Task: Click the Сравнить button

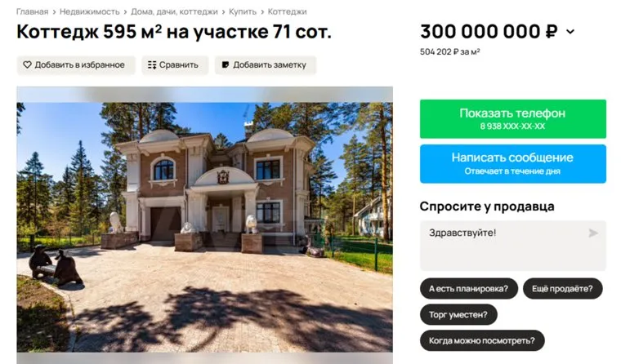Action: tap(175, 65)
